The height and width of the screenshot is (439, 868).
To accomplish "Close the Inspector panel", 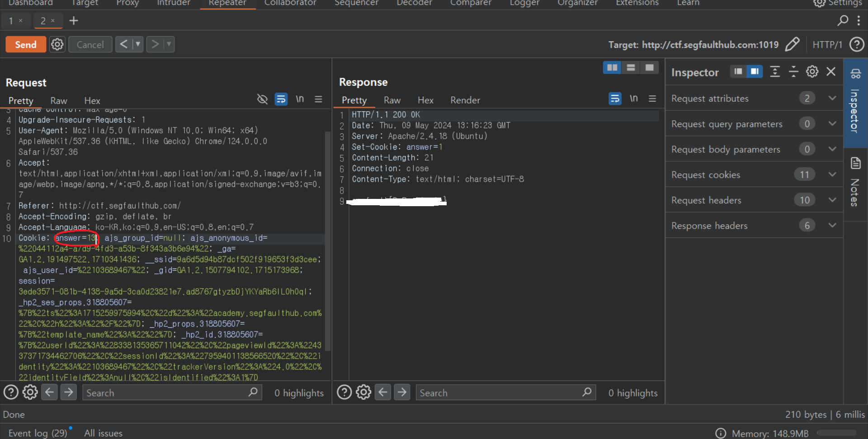I will pos(831,71).
